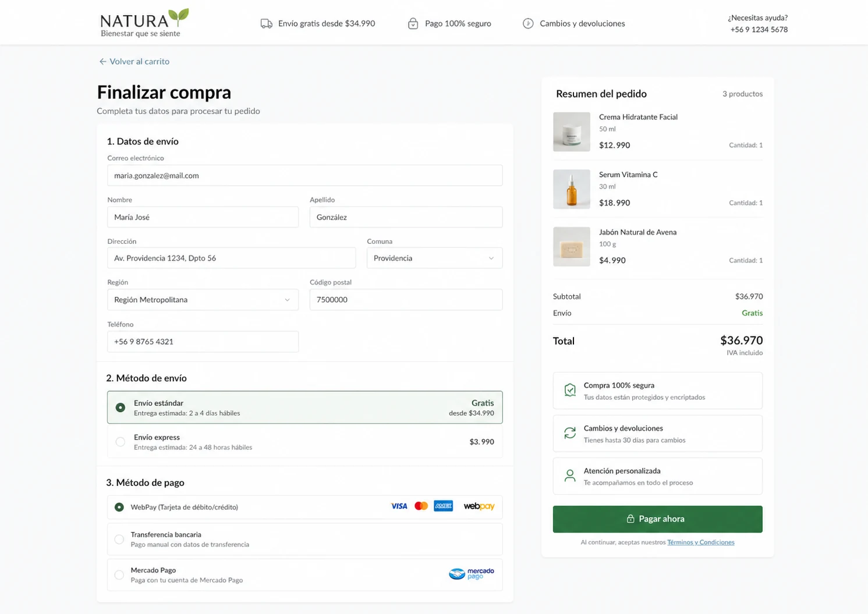Click the Atención personalizada card
This screenshot has width=868, height=614.
pos(657,476)
